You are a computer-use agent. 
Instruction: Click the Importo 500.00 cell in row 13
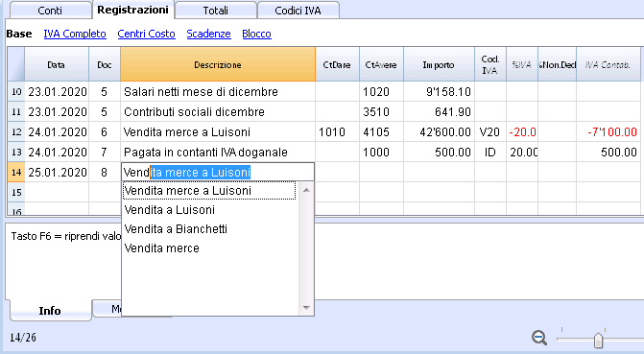[x=439, y=152]
